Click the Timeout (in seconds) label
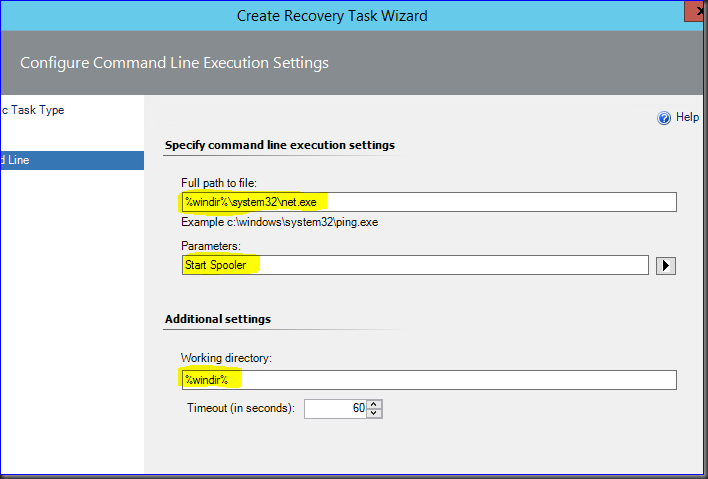Screen dimensions: 708x479 tap(240, 408)
